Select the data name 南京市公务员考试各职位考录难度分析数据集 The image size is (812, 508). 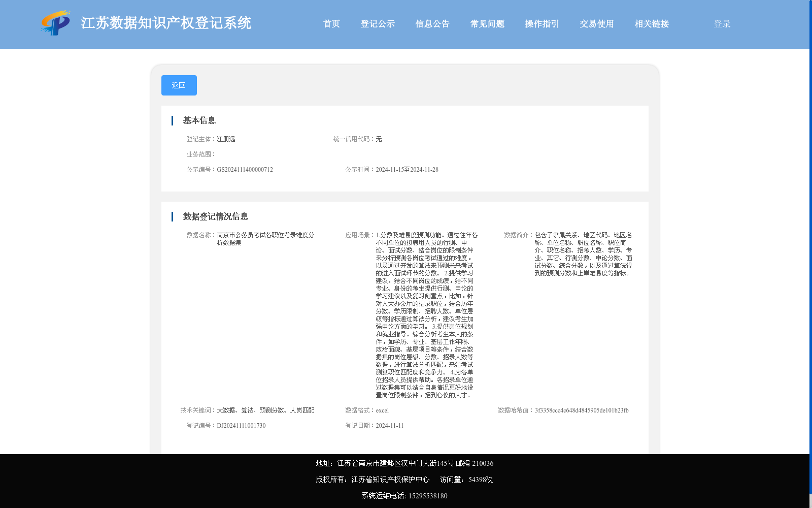(265, 239)
